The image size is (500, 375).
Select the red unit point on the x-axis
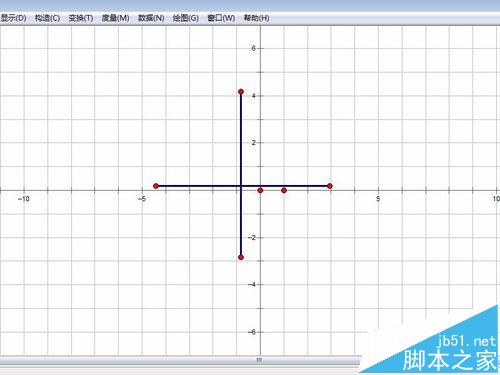pyautogui.click(x=284, y=190)
